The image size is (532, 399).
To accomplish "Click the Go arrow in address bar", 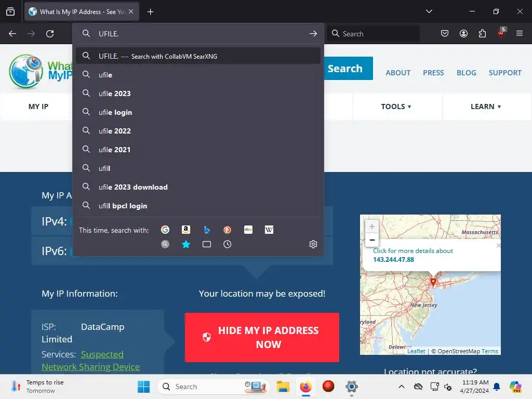I will tap(313, 34).
